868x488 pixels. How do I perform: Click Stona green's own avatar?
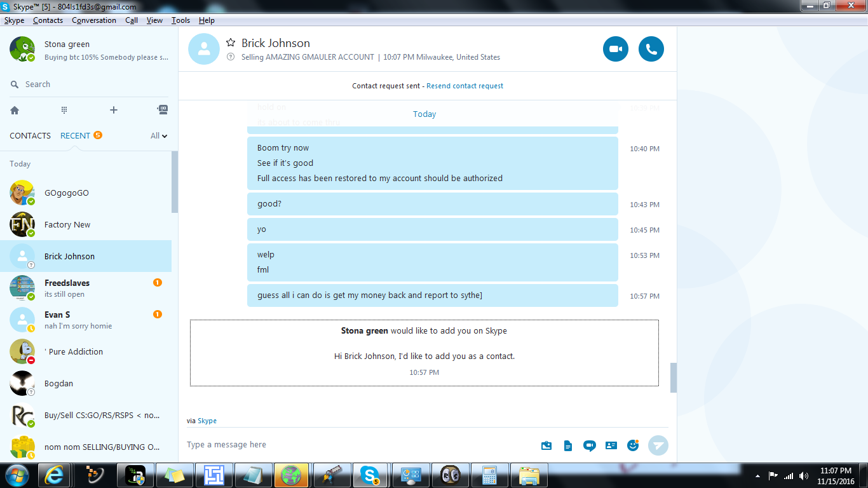[x=22, y=50]
